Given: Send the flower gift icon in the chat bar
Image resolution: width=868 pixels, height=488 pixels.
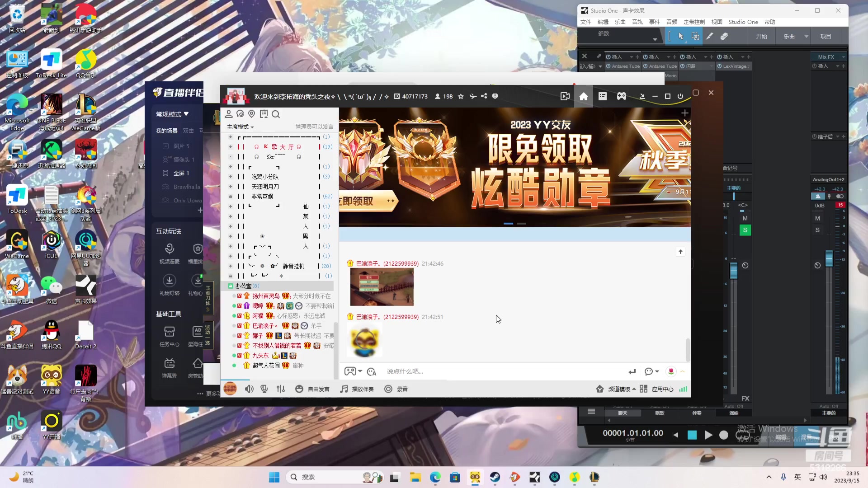Looking at the screenshot, I should 671,371.
